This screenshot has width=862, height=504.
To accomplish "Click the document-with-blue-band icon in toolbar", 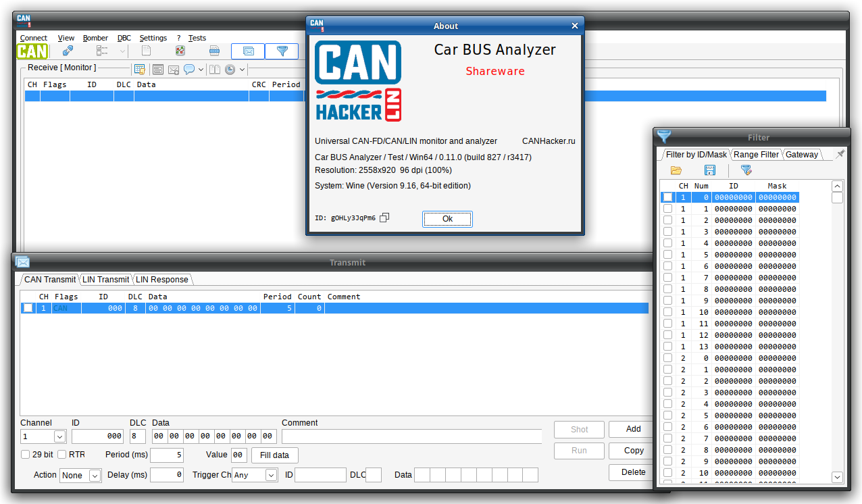I will point(215,51).
